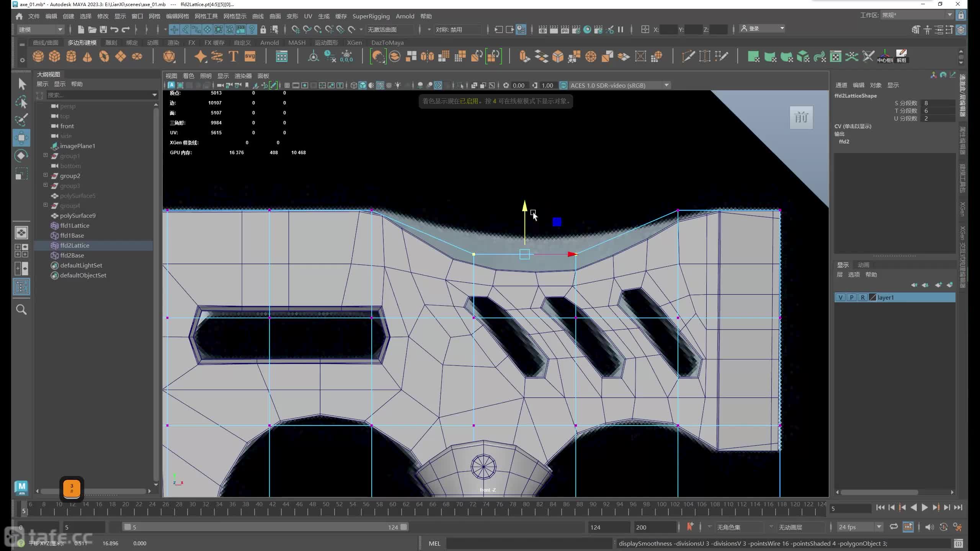
Task: Create a polygon sphere from shelf
Action: 38,57
